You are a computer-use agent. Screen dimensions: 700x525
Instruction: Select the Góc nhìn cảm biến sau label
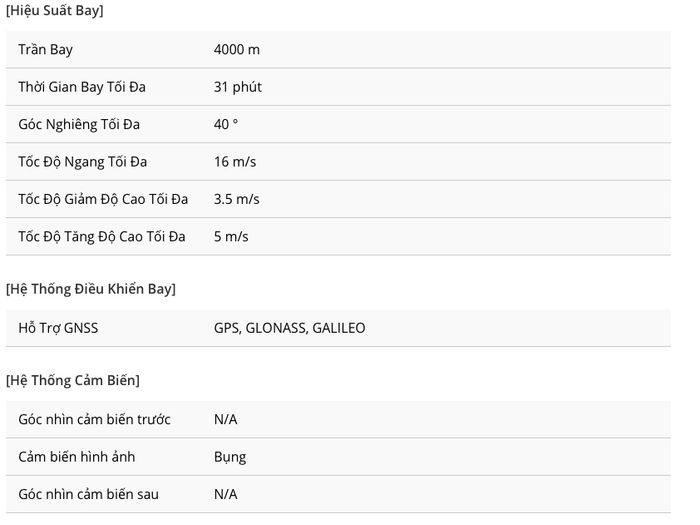88,495
